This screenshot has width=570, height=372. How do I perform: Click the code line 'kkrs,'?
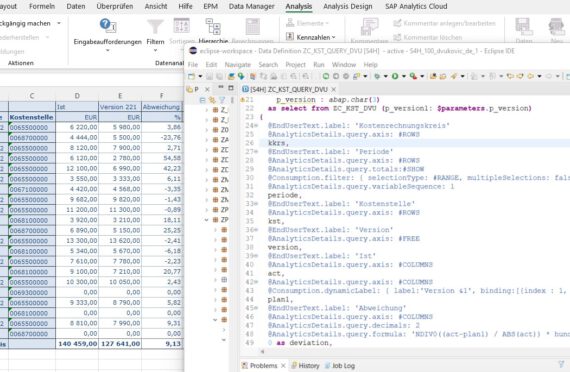click(x=278, y=143)
